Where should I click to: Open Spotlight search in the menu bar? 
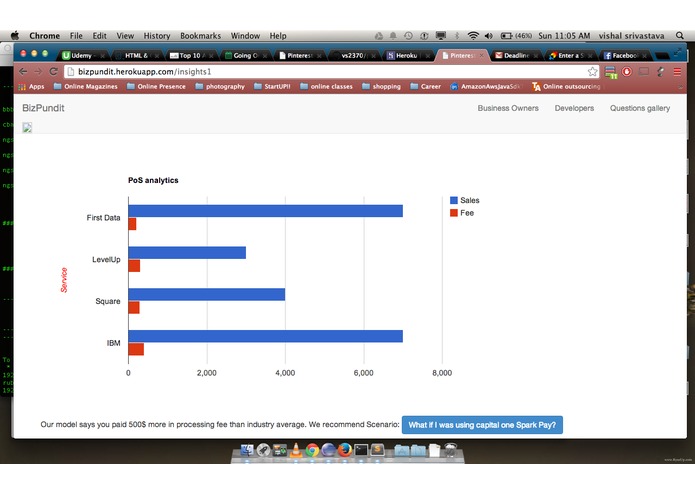(x=679, y=35)
